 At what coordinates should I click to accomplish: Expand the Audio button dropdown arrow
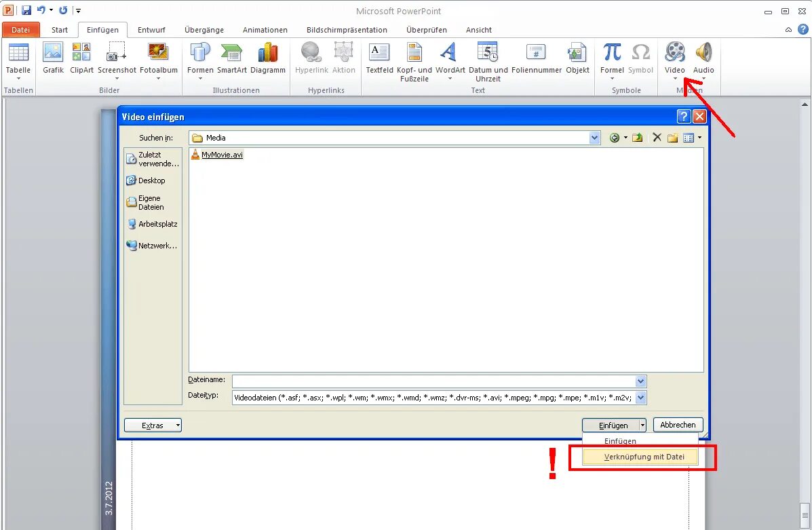pos(703,79)
